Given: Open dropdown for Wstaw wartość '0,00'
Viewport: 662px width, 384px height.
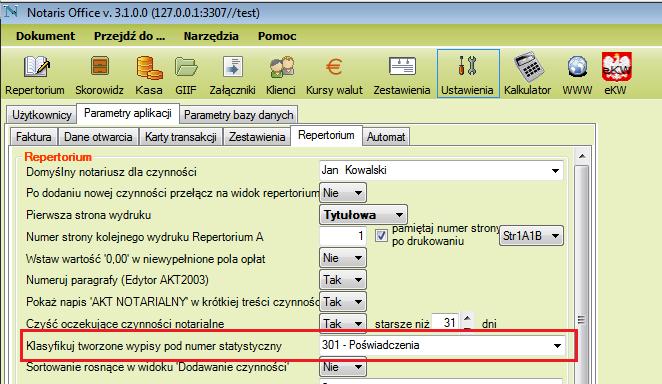Looking at the screenshot, I should 343,258.
